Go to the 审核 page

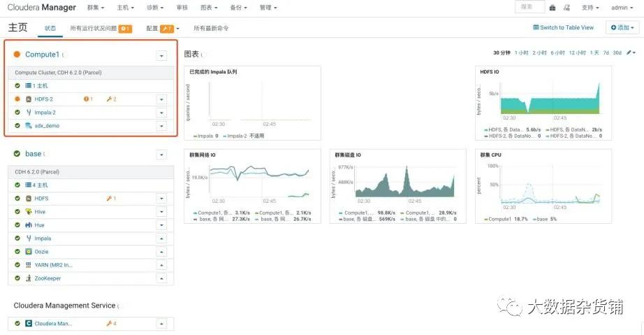pyautogui.click(x=182, y=8)
